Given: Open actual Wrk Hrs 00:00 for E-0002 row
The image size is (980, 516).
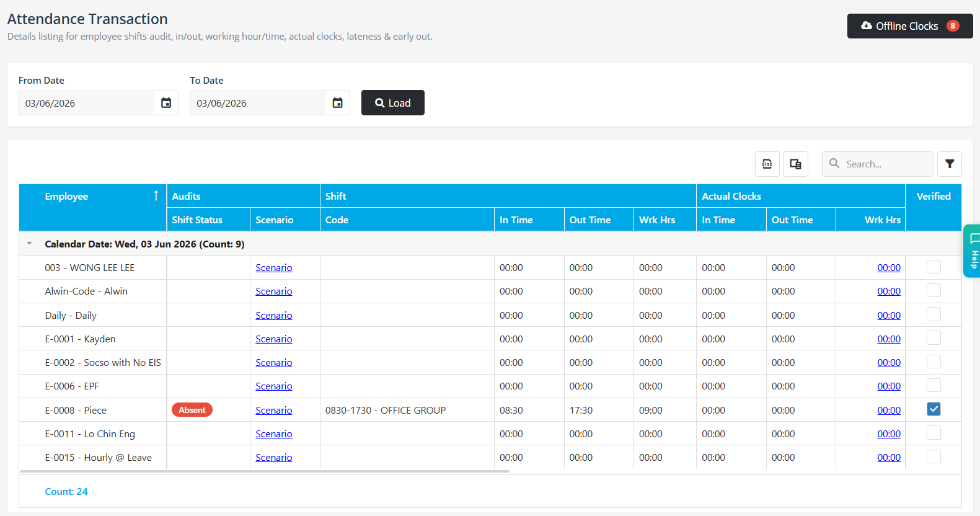Looking at the screenshot, I should pyautogui.click(x=889, y=363).
